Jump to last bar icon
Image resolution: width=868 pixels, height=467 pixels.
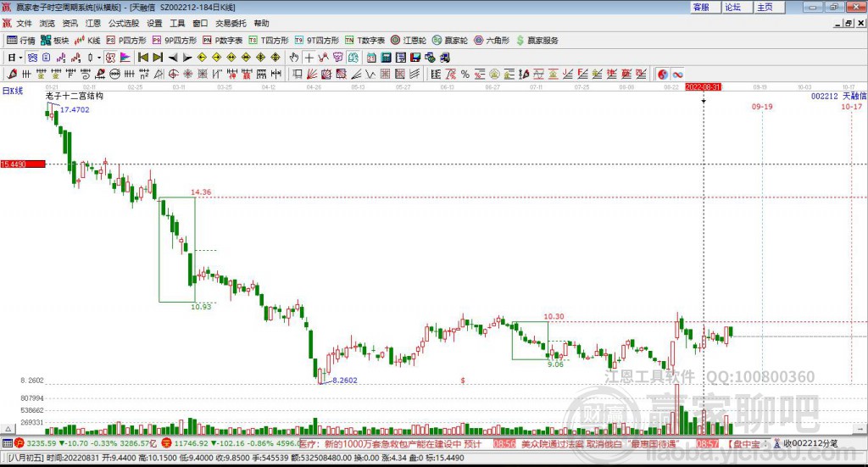(x=158, y=58)
